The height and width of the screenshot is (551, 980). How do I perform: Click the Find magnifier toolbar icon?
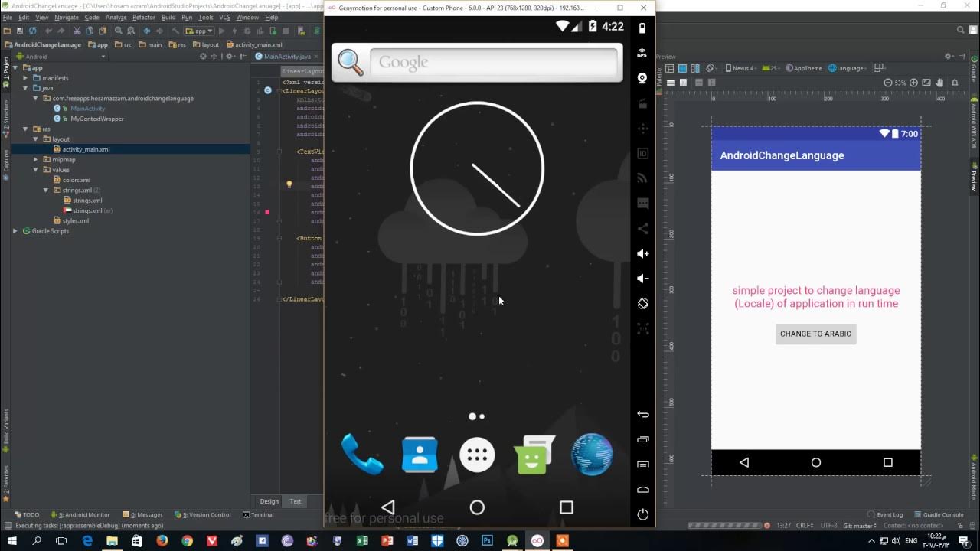click(119, 31)
